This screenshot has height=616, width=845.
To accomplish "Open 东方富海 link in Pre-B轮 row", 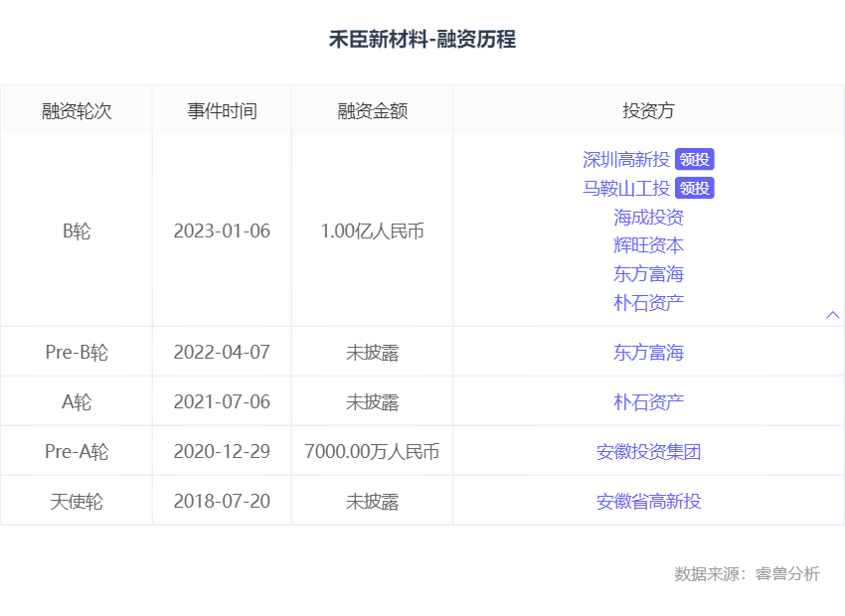I will pyautogui.click(x=648, y=352).
